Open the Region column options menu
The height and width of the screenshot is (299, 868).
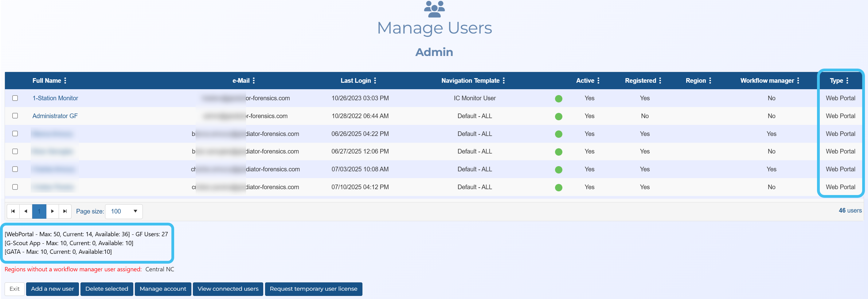710,81
